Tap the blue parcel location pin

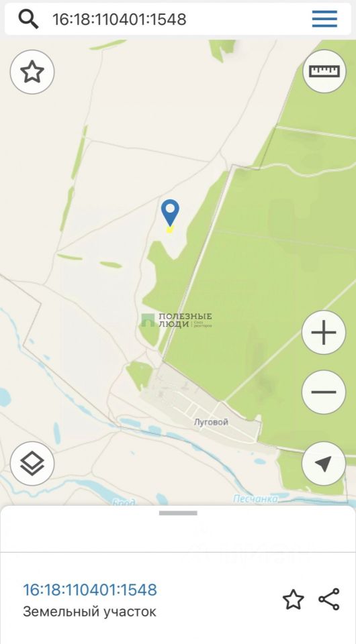coord(170,213)
